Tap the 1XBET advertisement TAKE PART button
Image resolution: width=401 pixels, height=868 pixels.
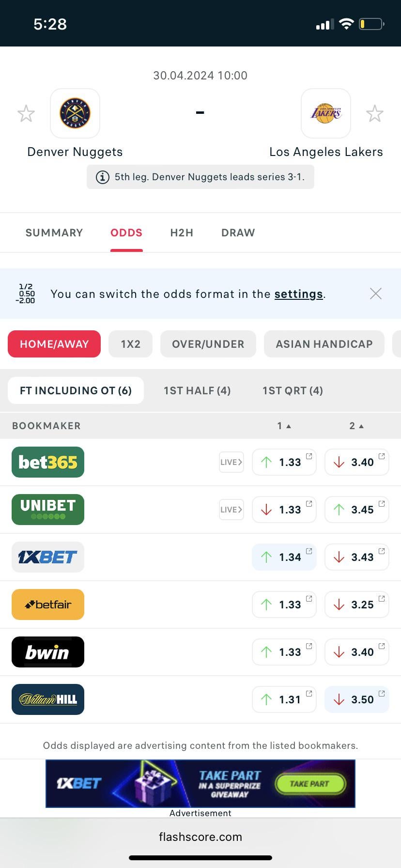(x=309, y=784)
